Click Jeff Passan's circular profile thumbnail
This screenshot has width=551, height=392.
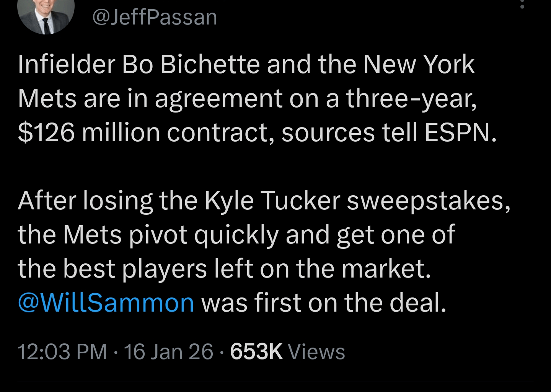(46, 15)
